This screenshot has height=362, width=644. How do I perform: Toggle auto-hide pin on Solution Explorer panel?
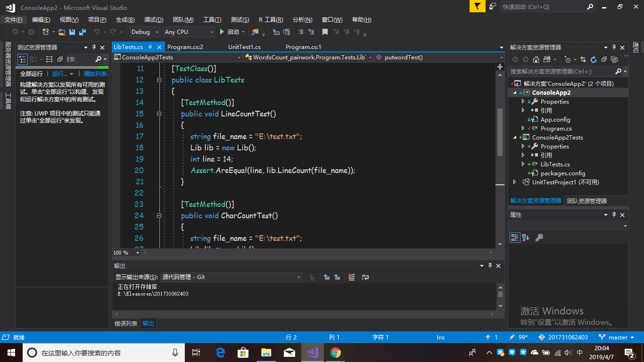tap(614, 47)
